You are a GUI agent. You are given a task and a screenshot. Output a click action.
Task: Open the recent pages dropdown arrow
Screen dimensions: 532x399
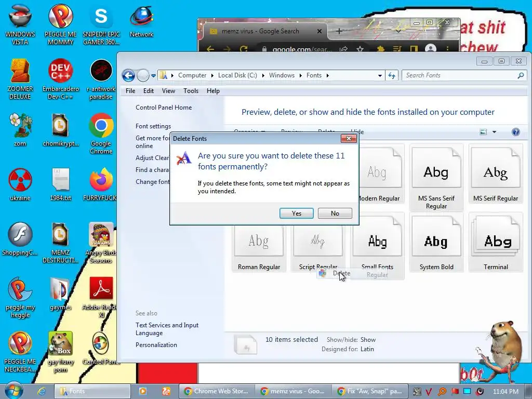[x=153, y=76]
